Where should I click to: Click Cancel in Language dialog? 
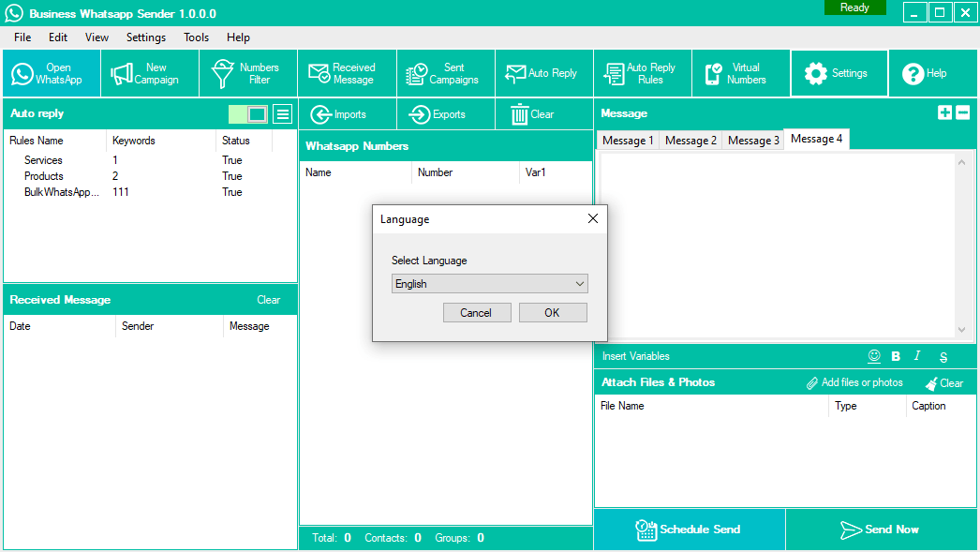(477, 313)
